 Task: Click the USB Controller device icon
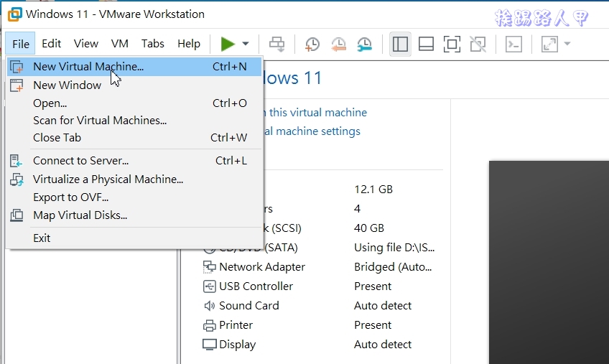click(210, 286)
